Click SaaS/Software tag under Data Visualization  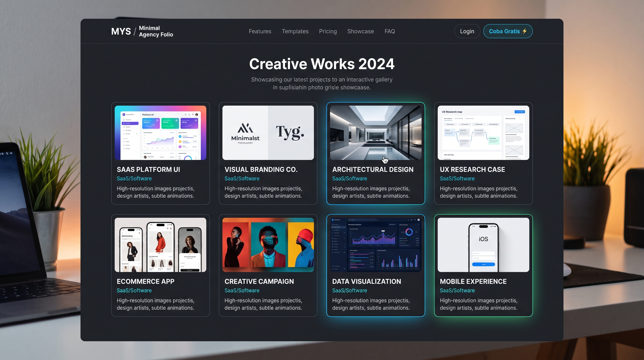point(350,290)
